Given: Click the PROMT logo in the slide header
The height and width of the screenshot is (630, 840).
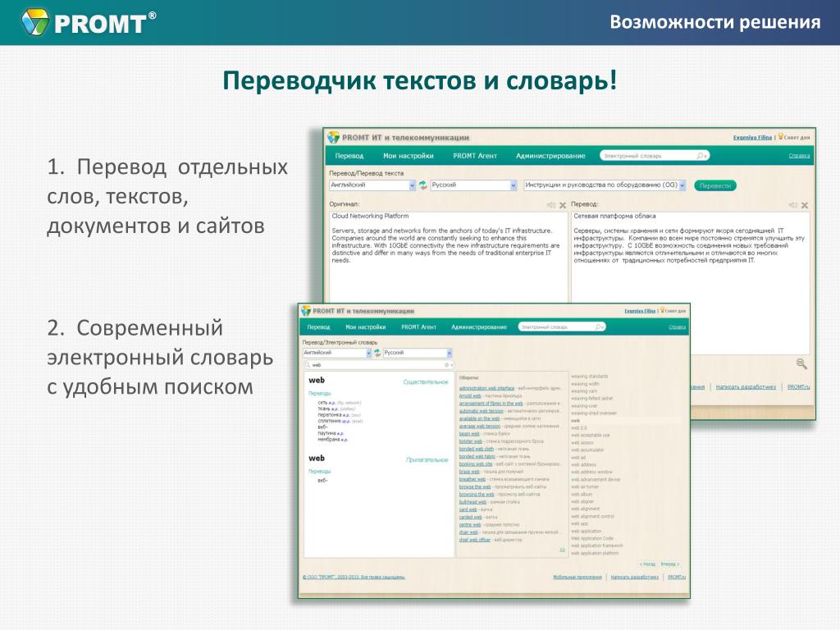Looking at the screenshot, I should [89, 22].
